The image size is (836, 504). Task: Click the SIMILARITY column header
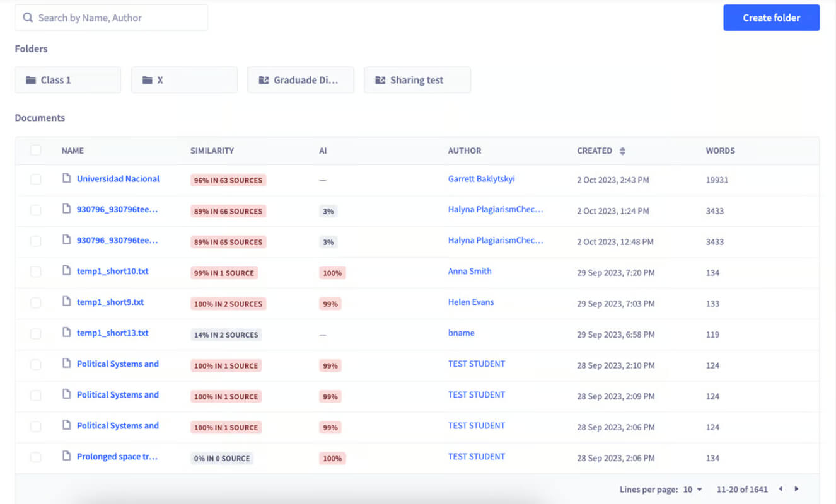coord(212,151)
